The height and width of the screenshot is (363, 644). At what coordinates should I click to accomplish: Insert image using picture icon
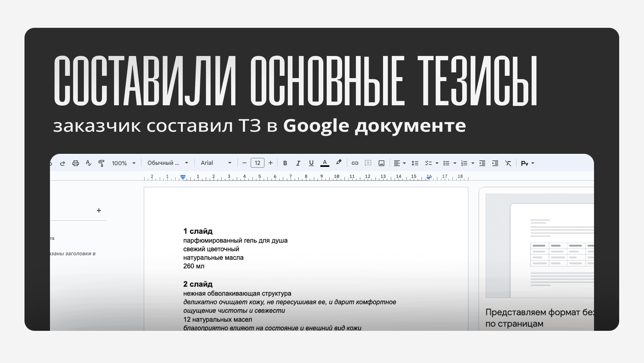click(x=381, y=163)
